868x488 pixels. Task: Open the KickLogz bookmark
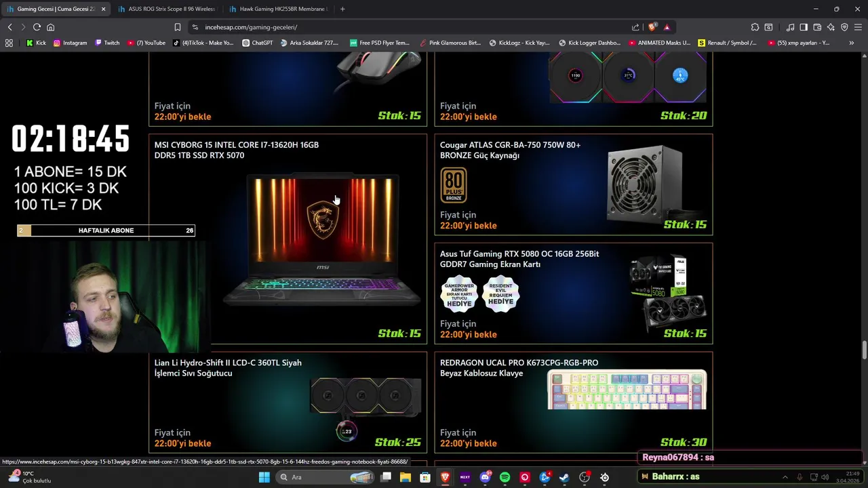point(519,43)
